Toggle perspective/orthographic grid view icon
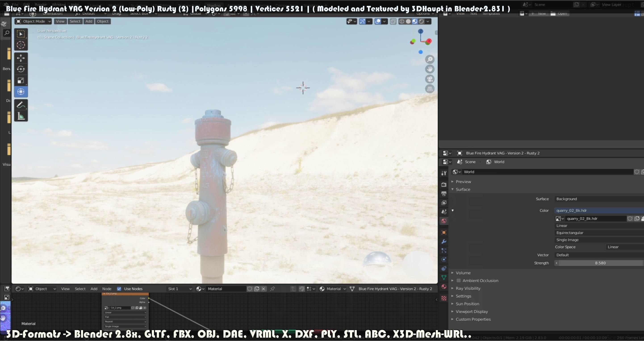This screenshot has height=341, width=644. tap(430, 89)
